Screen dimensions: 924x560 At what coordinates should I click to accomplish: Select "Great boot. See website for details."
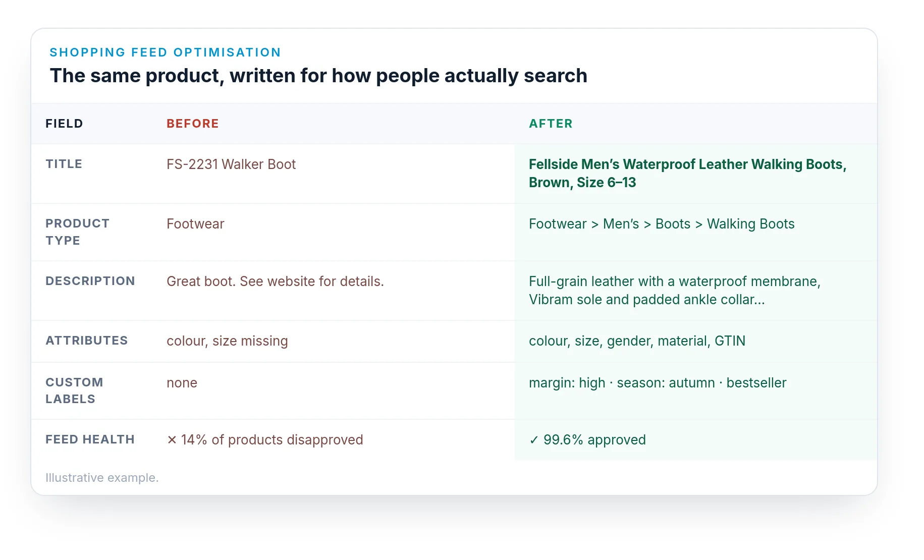click(x=275, y=282)
